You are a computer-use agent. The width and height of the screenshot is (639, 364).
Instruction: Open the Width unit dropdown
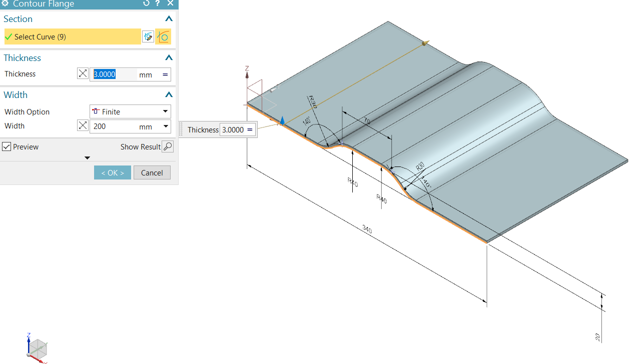click(x=166, y=126)
